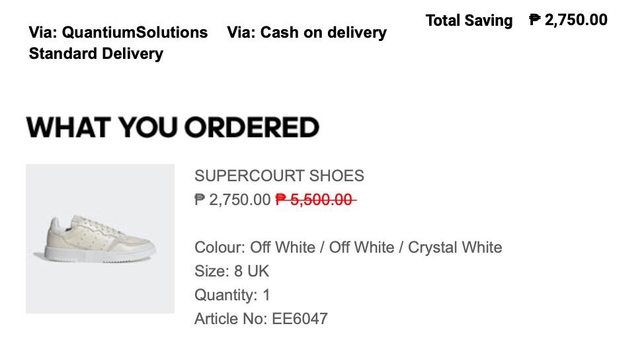Viewport: 644px width, 340px height.
Task: Click the Supercourt shoe product thumbnail
Action: coord(100,239)
